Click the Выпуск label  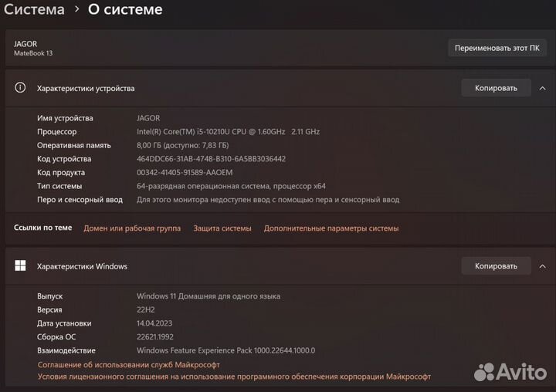[49, 296]
